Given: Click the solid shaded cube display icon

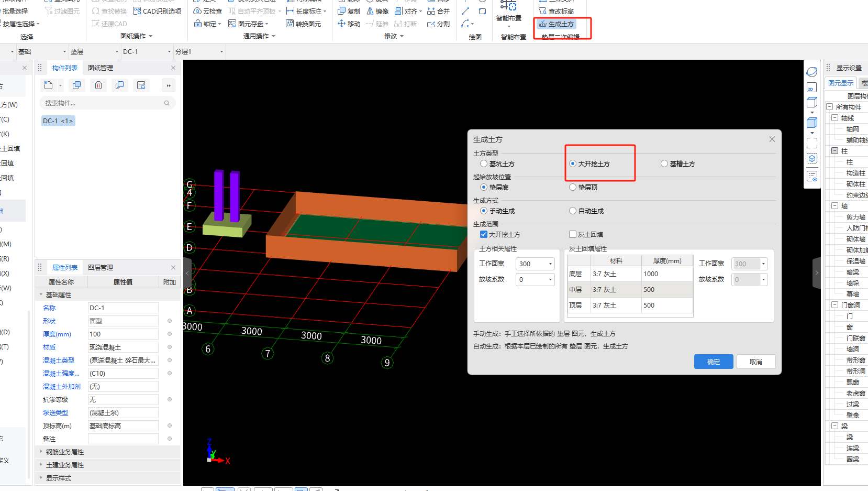Looking at the screenshot, I should [x=812, y=123].
